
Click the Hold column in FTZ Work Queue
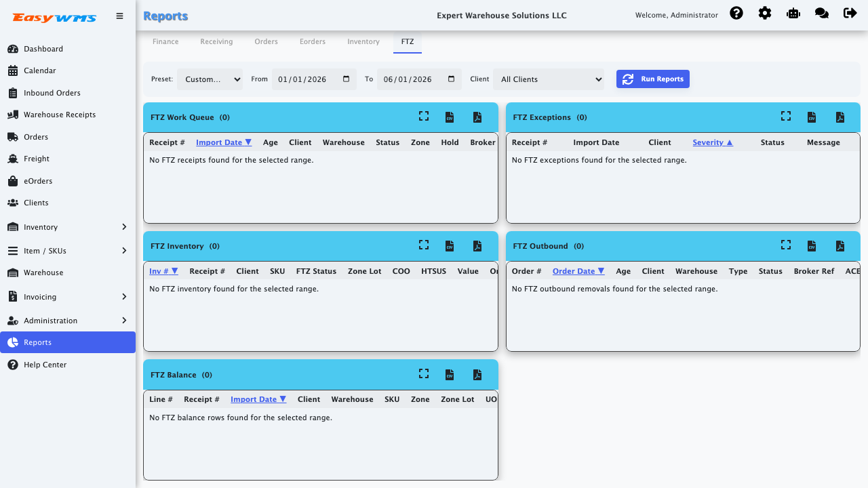pos(450,142)
